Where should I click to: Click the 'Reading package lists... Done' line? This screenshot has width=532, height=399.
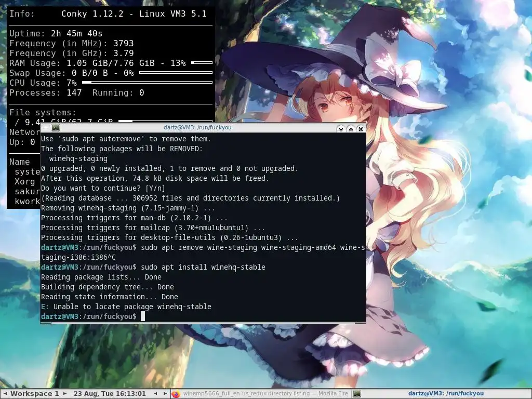tap(101, 277)
